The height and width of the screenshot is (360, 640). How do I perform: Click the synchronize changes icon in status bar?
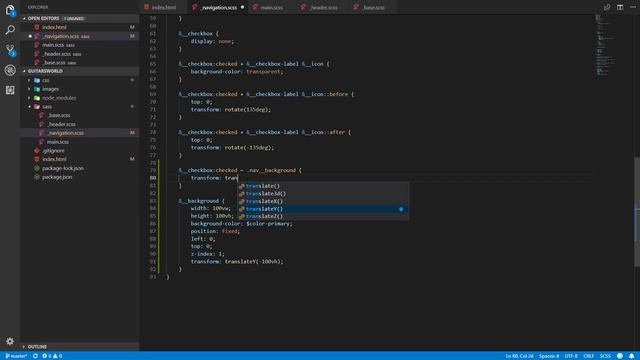pos(36,356)
